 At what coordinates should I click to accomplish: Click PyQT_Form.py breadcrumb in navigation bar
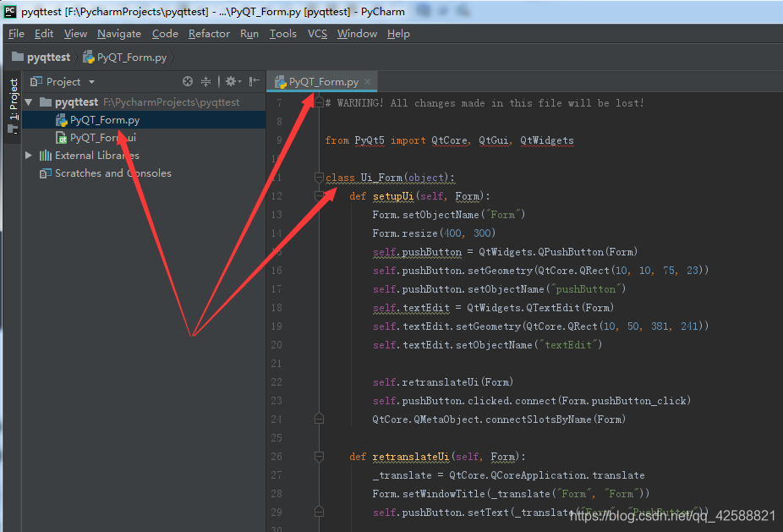point(125,58)
